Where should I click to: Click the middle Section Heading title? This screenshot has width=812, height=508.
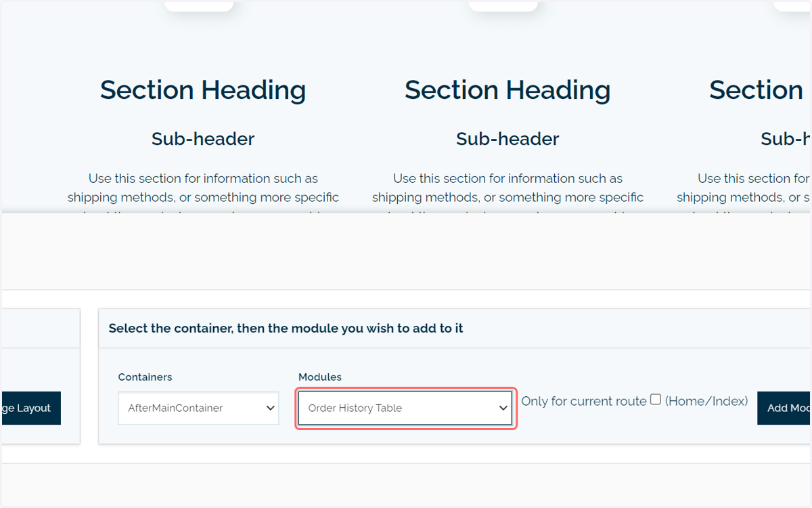[507, 90]
